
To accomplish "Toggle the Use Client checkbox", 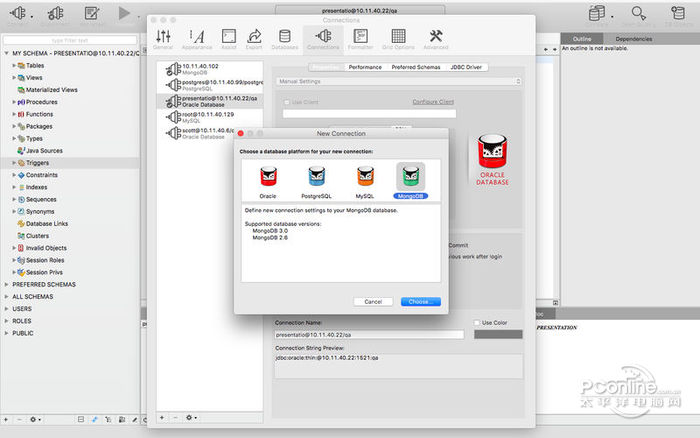I will 287,102.
